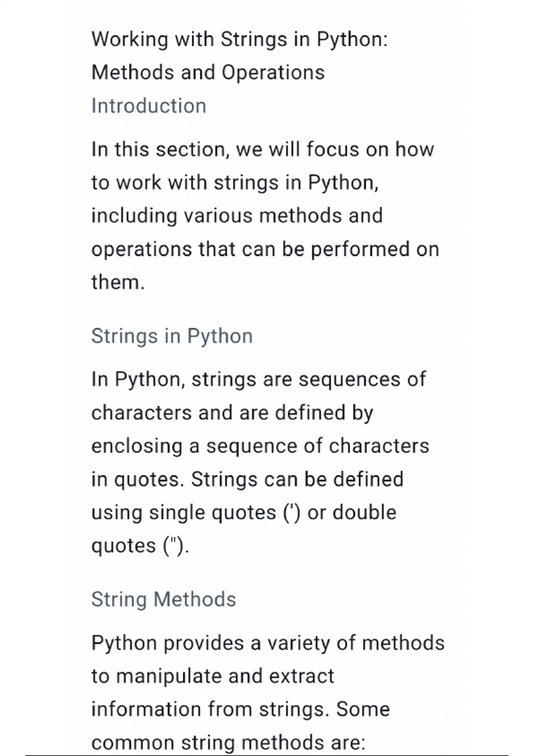The image size is (534, 756).
Task: Click the line "Python provides a variety of methods"
Action: (267, 643)
